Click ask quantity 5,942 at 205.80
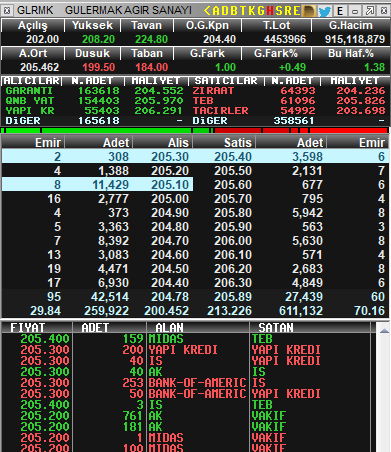This screenshot has width=391, height=452. [x=307, y=213]
